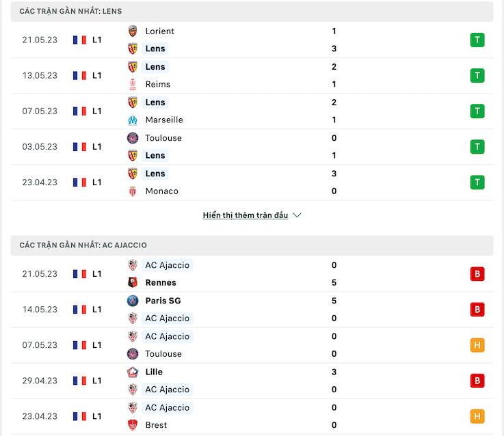Image resolution: width=504 pixels, height=436 pixels.
Task: Click the green T badge for Lorient match
Action: [x=477, y=40]
